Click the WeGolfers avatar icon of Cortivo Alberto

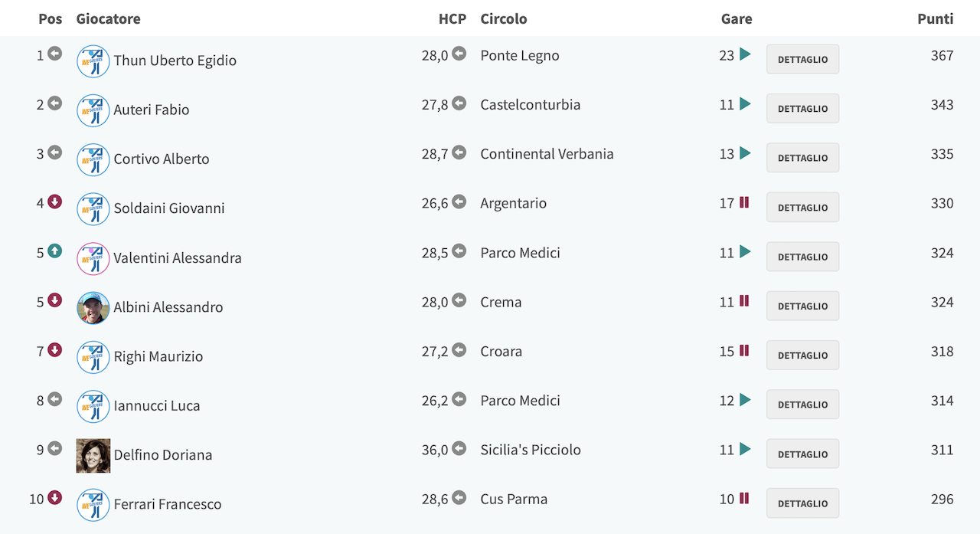pyautogui.click(x=93, y=159)
